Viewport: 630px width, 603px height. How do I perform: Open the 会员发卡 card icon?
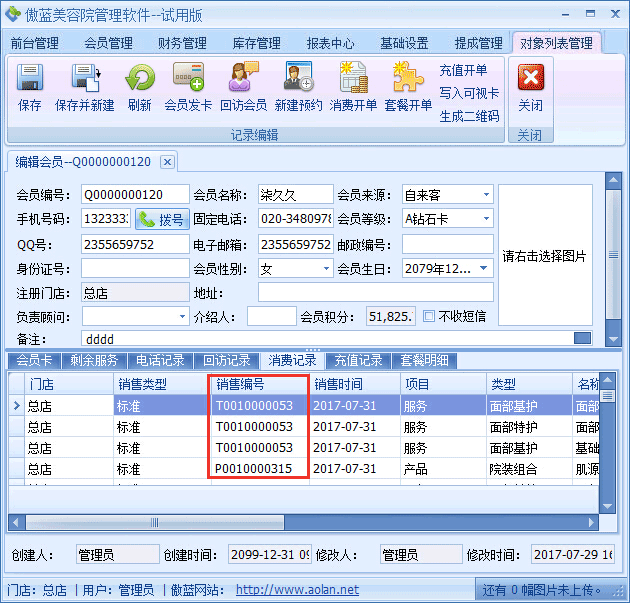pyautogui.click(x=188, y=76)
